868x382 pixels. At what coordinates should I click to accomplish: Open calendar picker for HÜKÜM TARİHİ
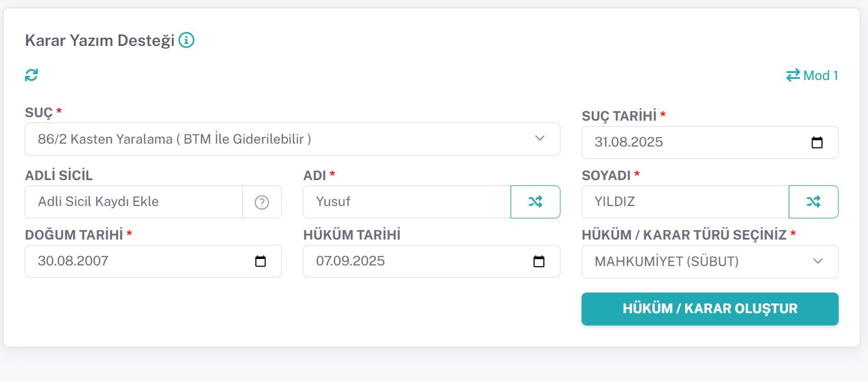[x=539, y=261]
